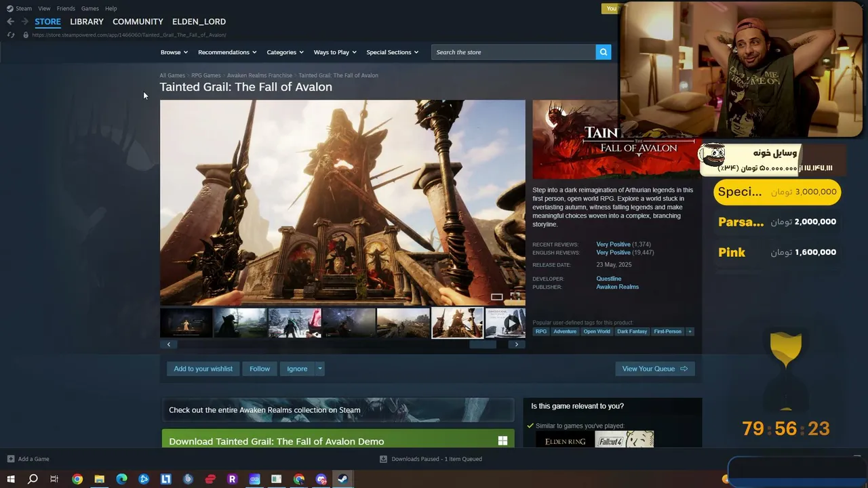Download the Tainted Grail demo banner
The image size is (868, 488).
(338, 439)
